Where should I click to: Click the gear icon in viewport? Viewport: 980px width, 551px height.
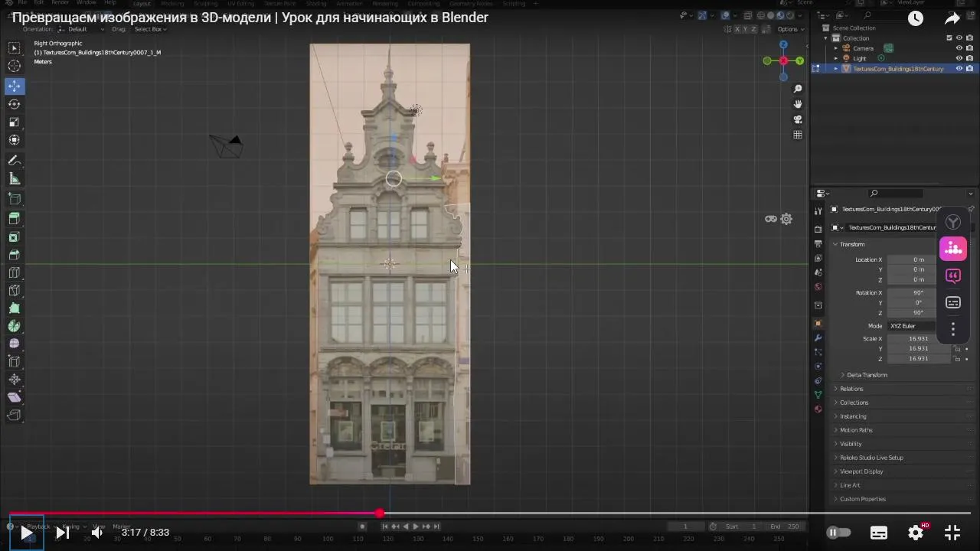[786, 219]
